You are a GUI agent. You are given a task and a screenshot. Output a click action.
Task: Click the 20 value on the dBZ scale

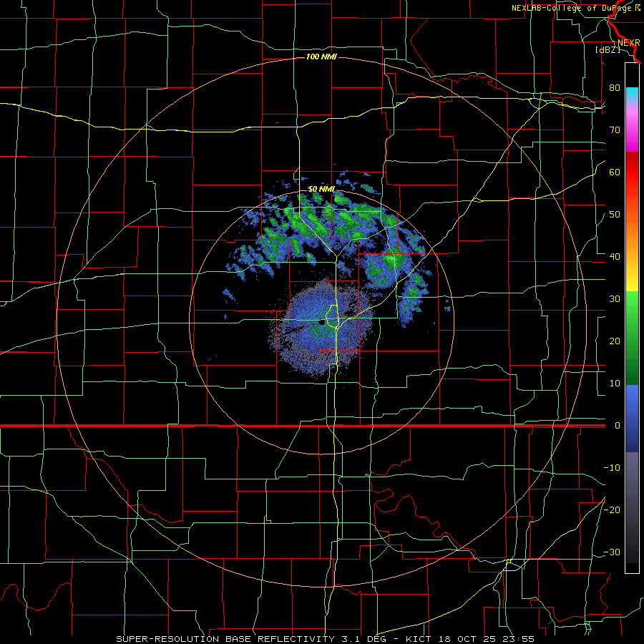pyautogui.click(x=615, y=341)
